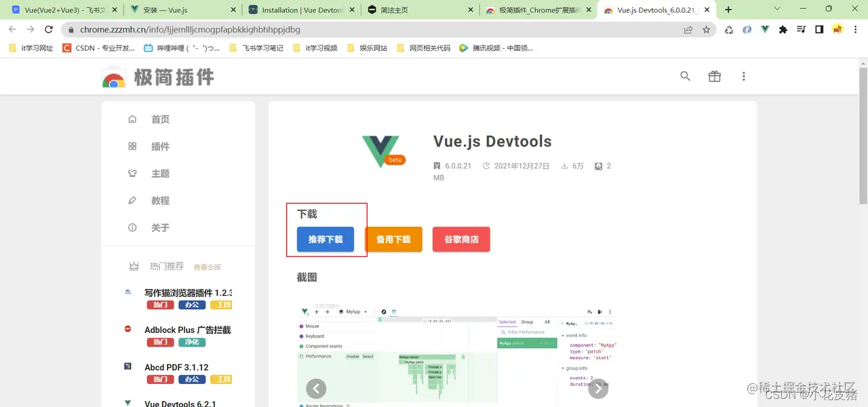The height and width of the screenshot is (407, 868).
Task: Select the Vue.js devtools extension icon in toolbar
Action: [x=765, y=30]
